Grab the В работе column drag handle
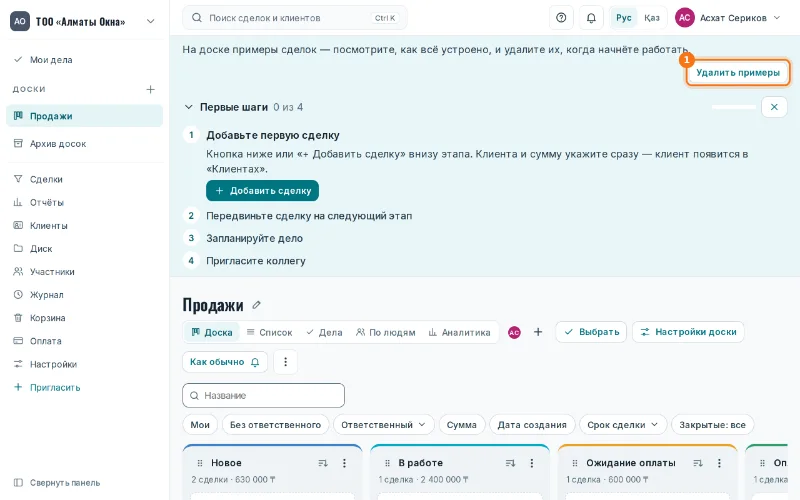The width and height of the screenshot is (800, 500). [x=387, y=463]
